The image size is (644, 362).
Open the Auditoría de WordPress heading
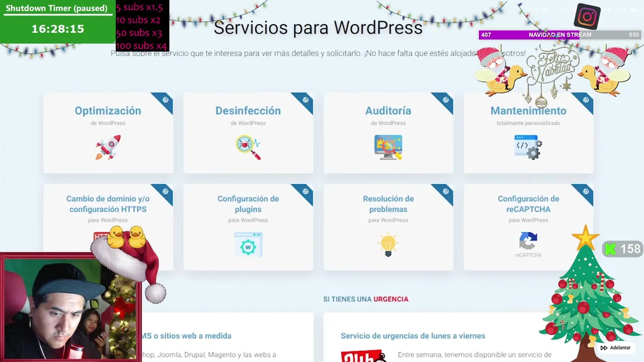coord(388,111)
